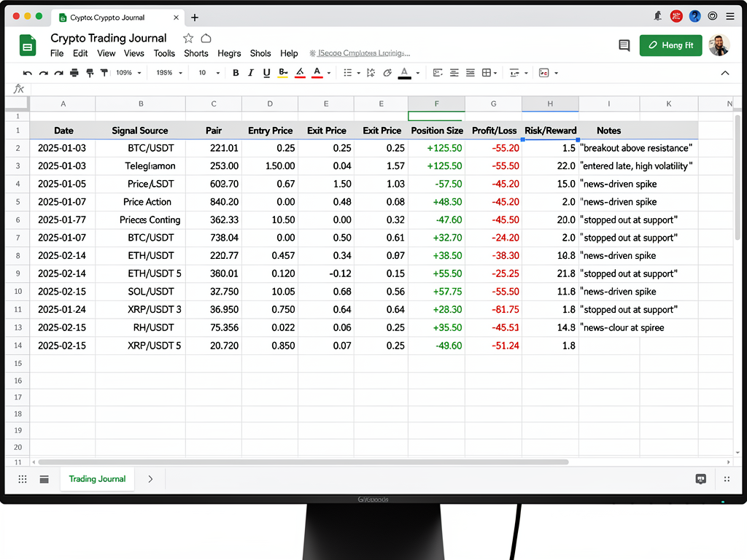Open the print dialog

(74, 72)
